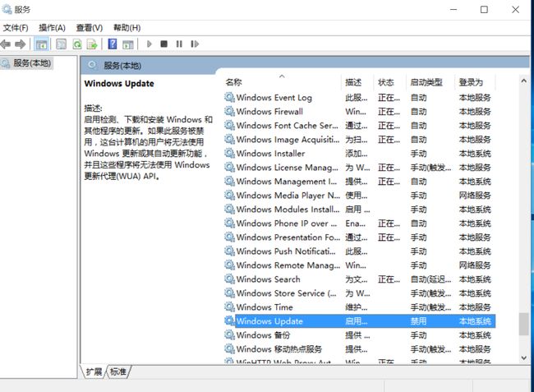The image size is (534, 392).
Task: Click the scroll down arrow of services list
Action: pyautogui.click(x=524, y=357)
